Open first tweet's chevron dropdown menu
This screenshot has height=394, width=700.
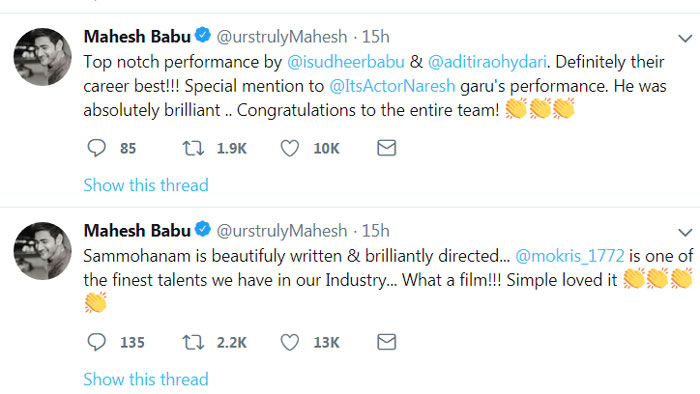click(x=685, y=38)
